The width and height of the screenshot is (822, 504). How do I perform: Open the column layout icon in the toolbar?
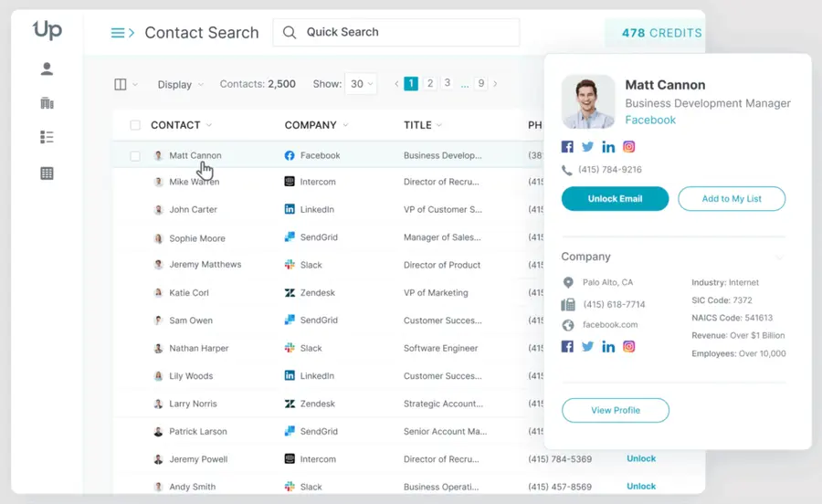click(120, 84)
